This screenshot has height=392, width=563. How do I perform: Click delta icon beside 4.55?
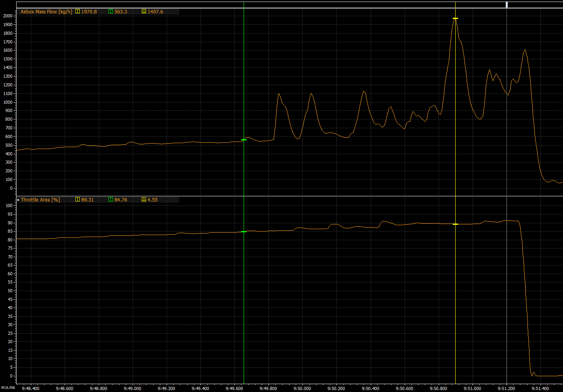pyautogui.click(x=144, y=200)
